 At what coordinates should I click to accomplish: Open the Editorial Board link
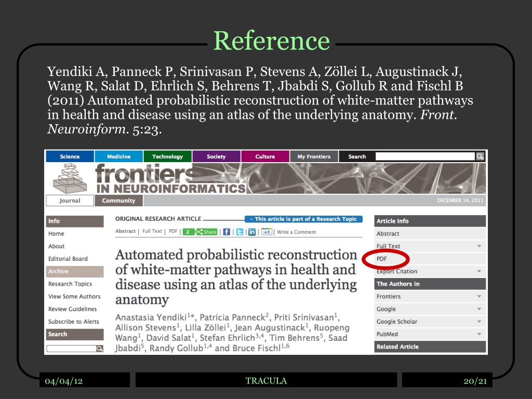[x=68, y=259]
